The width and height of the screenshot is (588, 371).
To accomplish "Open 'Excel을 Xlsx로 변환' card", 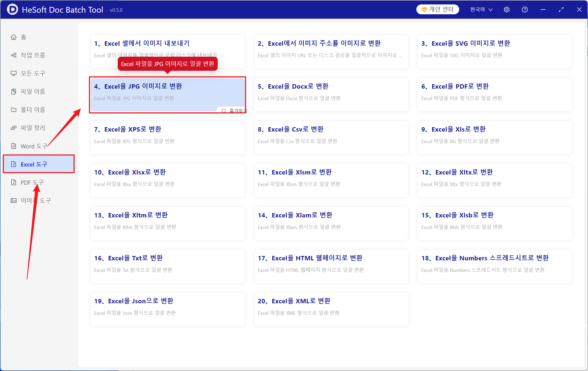I will [168, 181].
